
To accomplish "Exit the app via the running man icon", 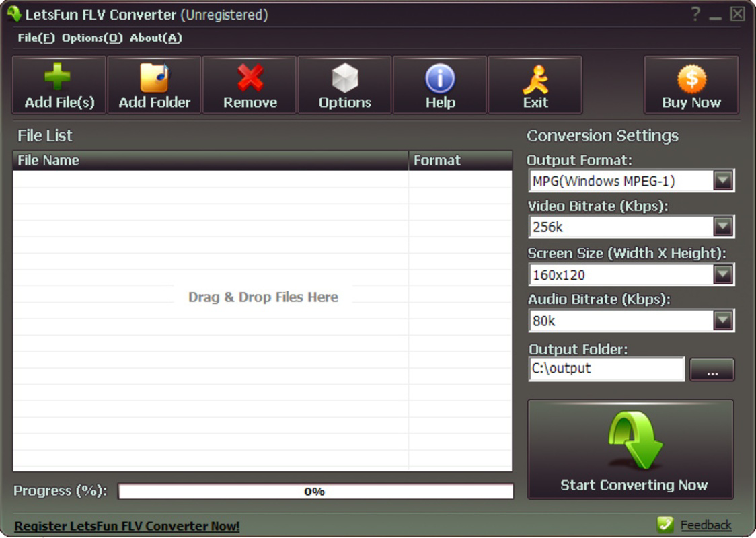I will tap(535, 79).
